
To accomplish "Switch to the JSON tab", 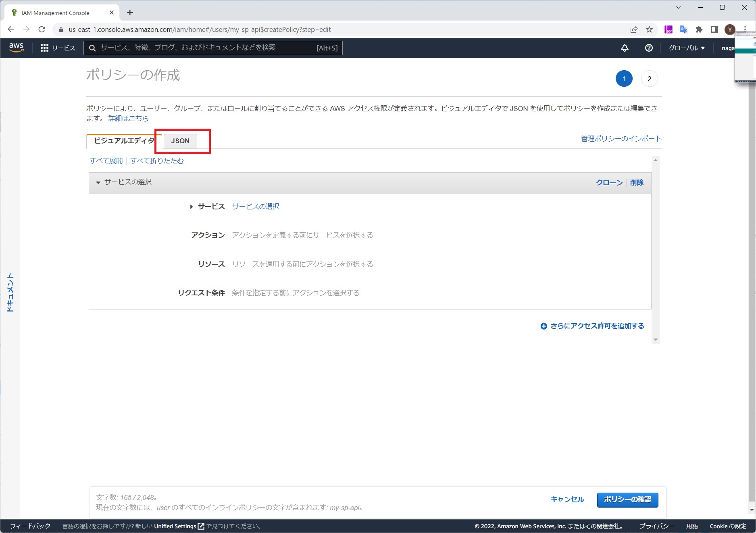I will (180, 141).
